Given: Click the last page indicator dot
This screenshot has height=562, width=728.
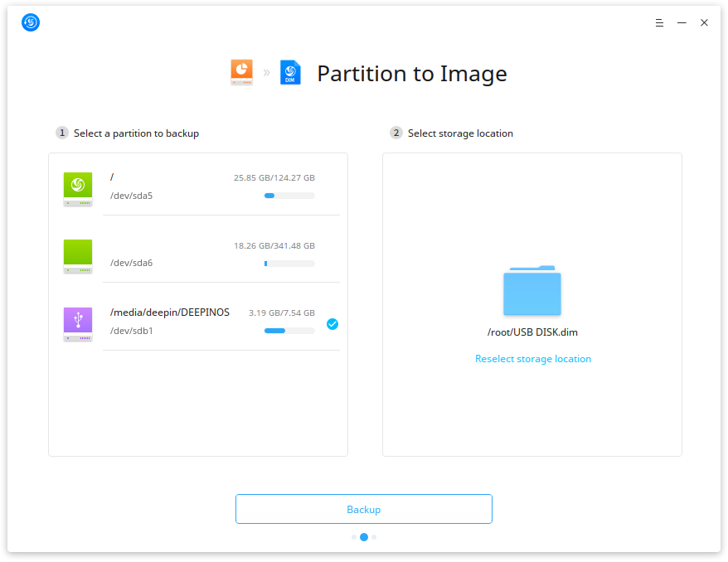Looking at the screenshot, I should pyautogui.click(x=374, y=537).
